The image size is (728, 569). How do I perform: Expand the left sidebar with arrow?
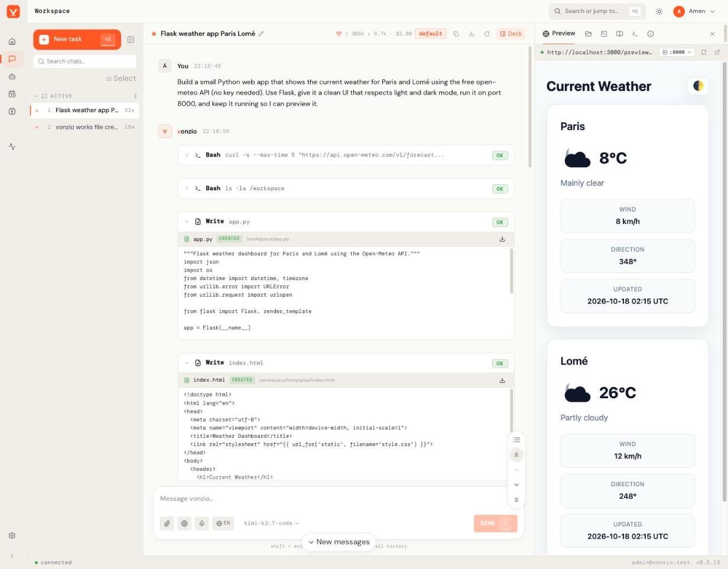[12, 556]
